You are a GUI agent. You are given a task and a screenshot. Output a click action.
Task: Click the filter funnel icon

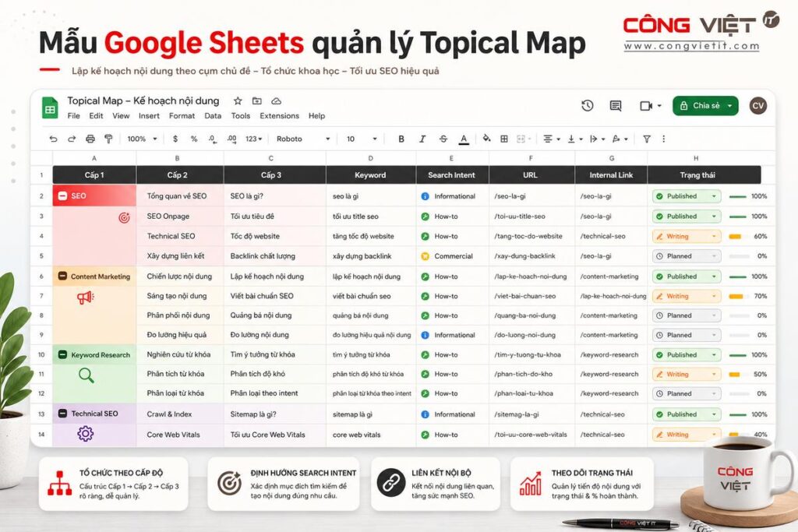click(x=646, y=139)
